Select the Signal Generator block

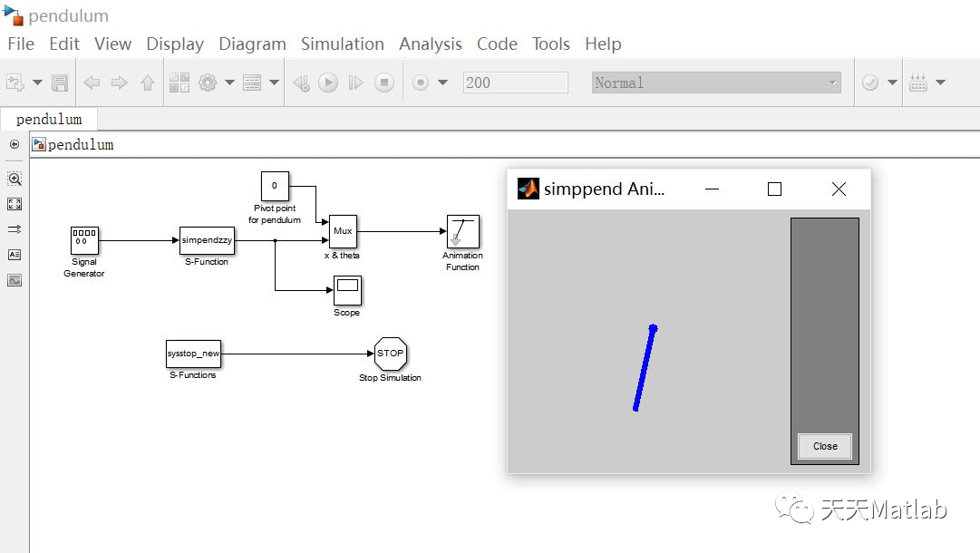point(84,240)
